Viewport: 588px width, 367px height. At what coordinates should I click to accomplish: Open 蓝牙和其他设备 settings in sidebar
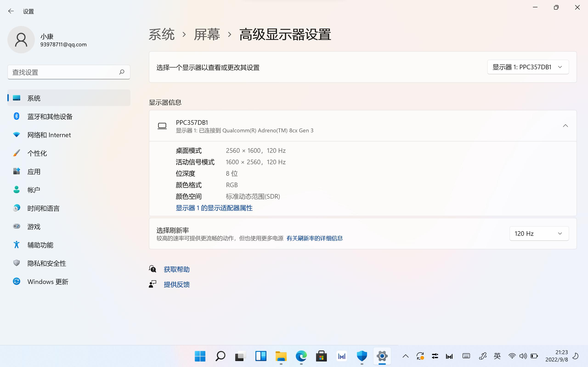tap(50, 117)
